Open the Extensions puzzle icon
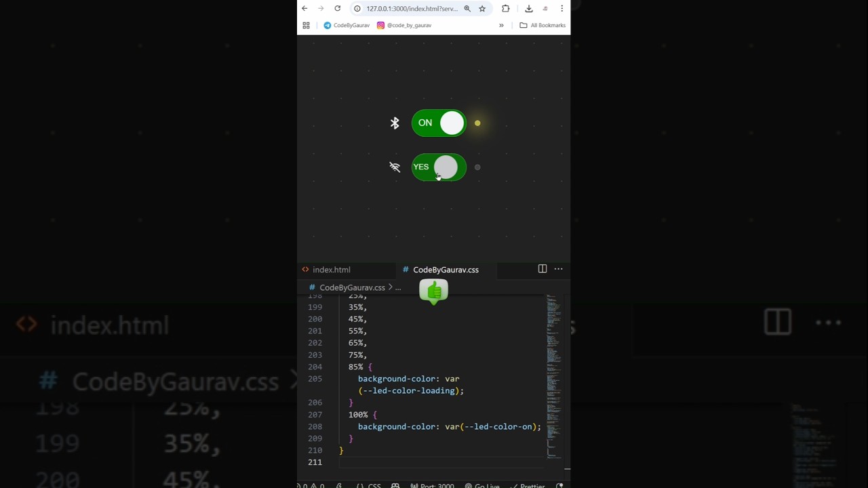Image resolution: width=868 pixels, height=488 pixels. coord(505,9)
